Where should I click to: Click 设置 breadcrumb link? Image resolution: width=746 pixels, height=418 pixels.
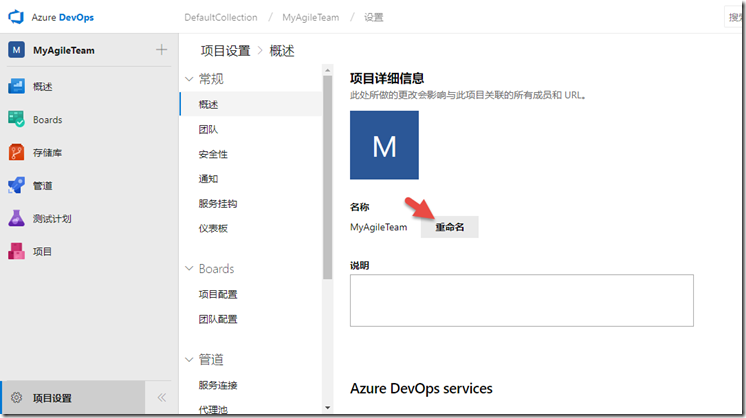tap(373, 18)
